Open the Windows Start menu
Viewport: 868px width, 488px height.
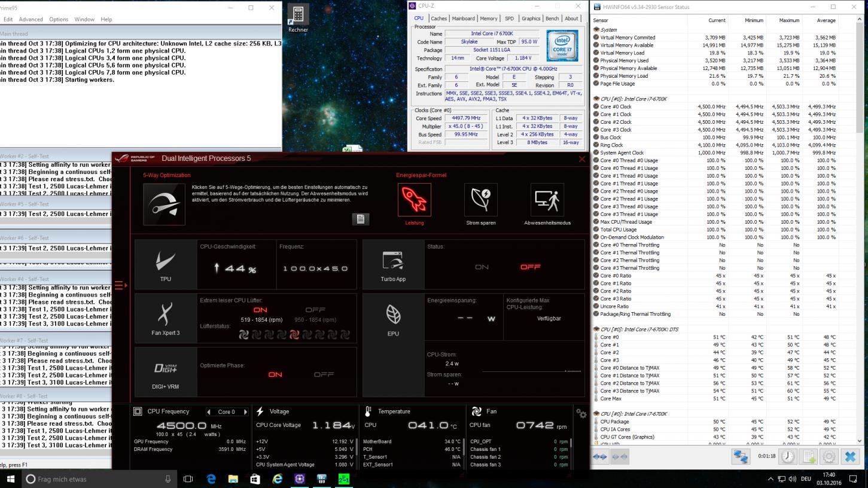11,479
